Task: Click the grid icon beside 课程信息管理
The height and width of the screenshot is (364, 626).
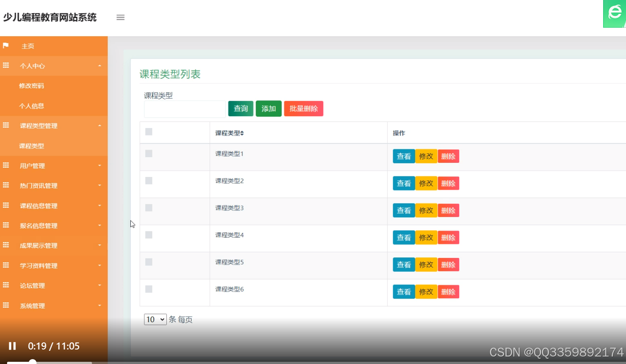Action: [x=6, y=206]
